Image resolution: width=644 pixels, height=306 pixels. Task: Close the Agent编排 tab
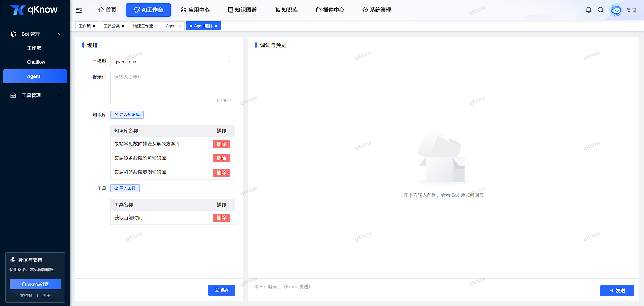pos(216,26)
